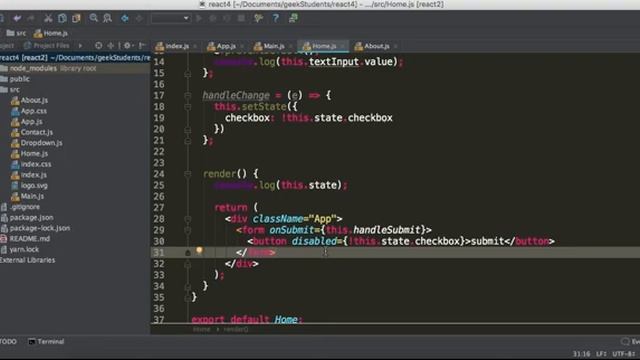Click the Hide project panel icon
640x360 pixels.
click(142, 46)
